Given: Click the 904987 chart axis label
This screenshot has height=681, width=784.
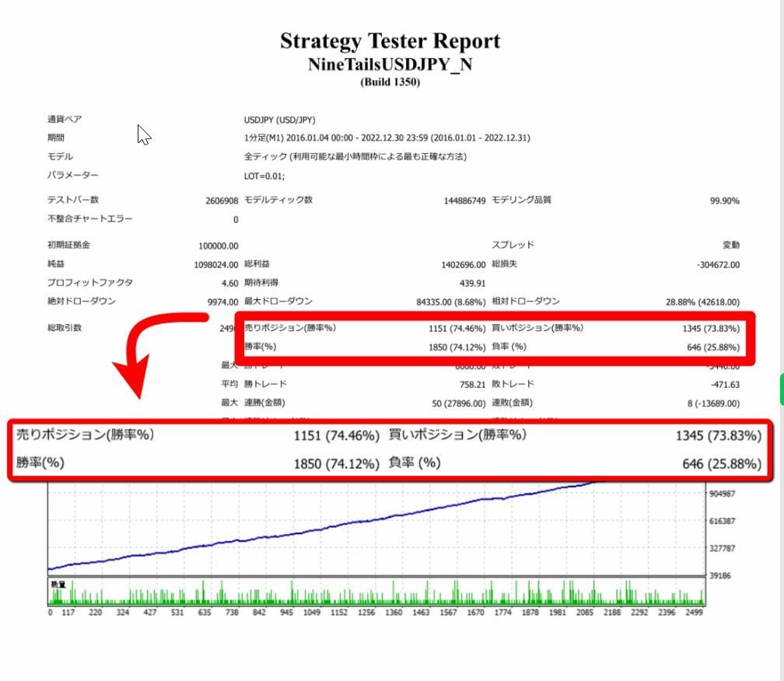Looking at the screenshot, I should 722,494.
